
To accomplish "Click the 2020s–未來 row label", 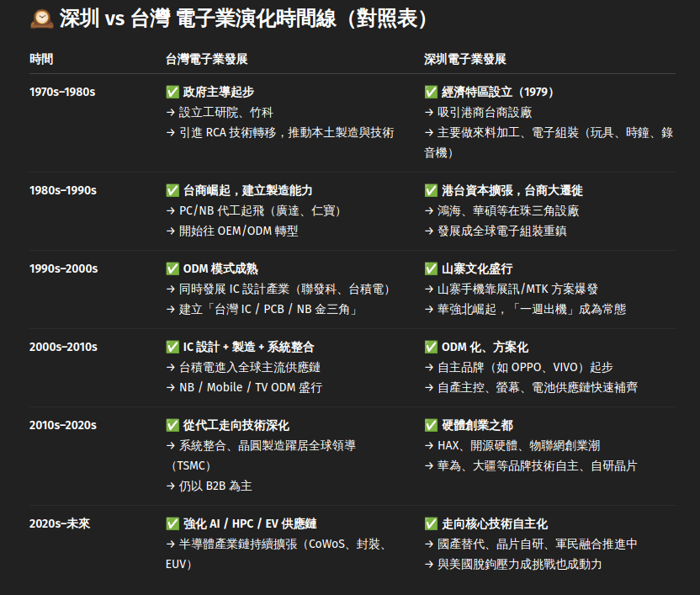I will tap(60, 523).
